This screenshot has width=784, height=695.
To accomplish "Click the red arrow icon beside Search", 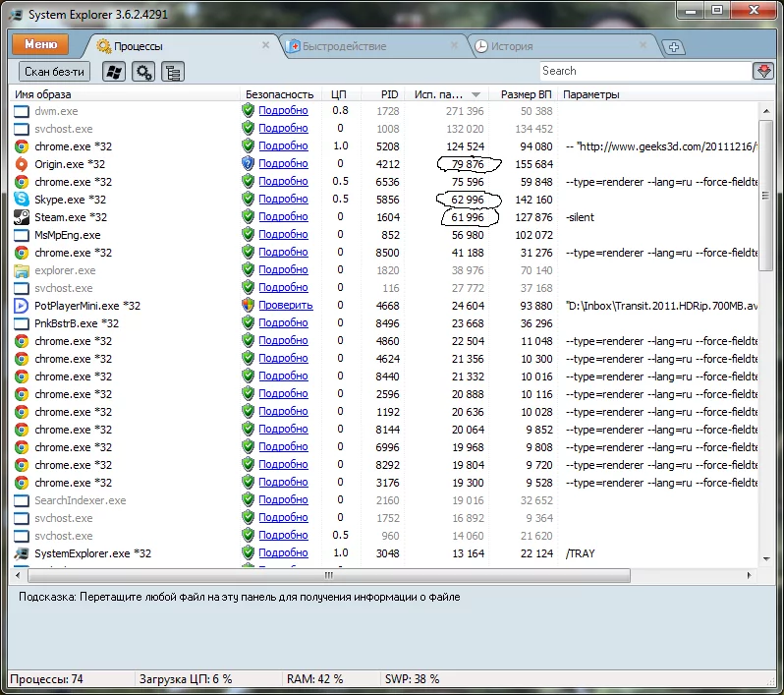I will pos(763,71).
